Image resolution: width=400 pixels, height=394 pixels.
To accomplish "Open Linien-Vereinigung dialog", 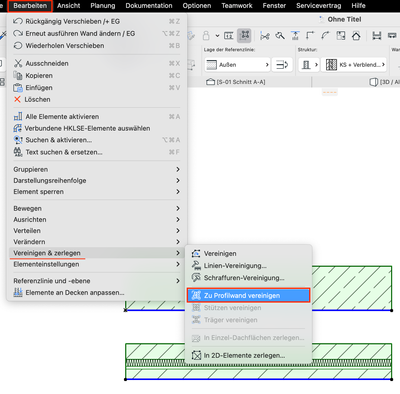I will tap(248, 266).
